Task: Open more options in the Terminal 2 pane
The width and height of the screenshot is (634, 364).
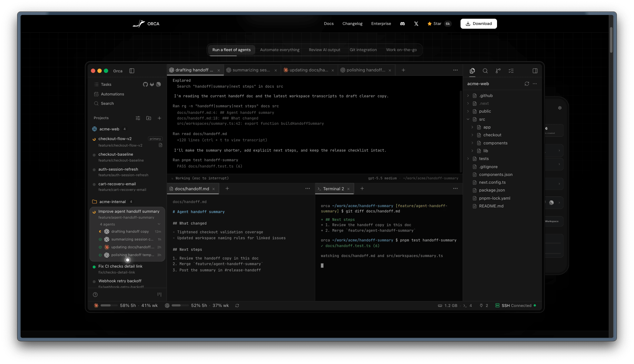Action: [x=456, y=189]
